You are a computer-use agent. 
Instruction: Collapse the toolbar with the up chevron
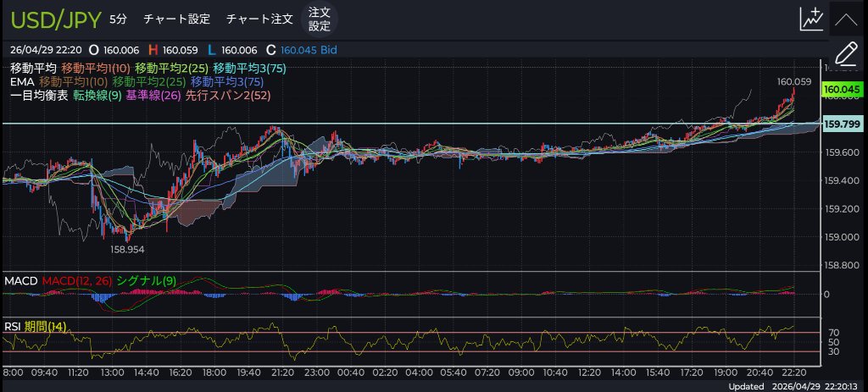tap(845, 19)
